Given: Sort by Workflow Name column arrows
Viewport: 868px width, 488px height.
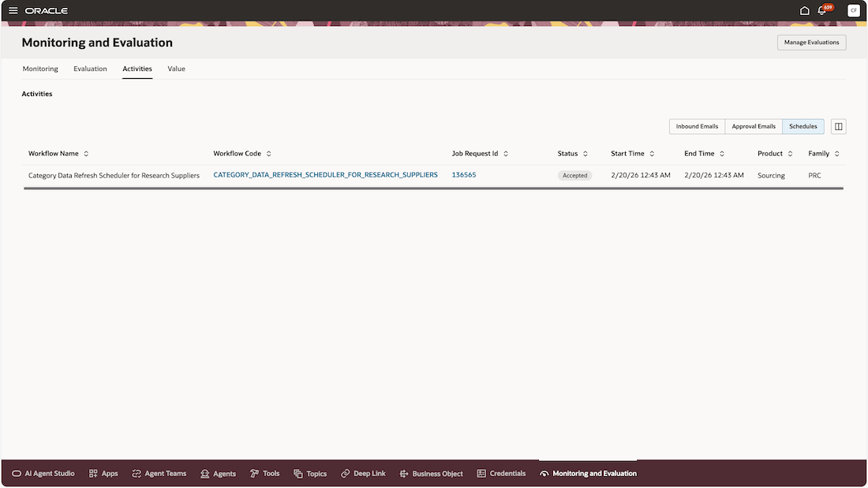Looking at the screenshot, I should (86, 154).
